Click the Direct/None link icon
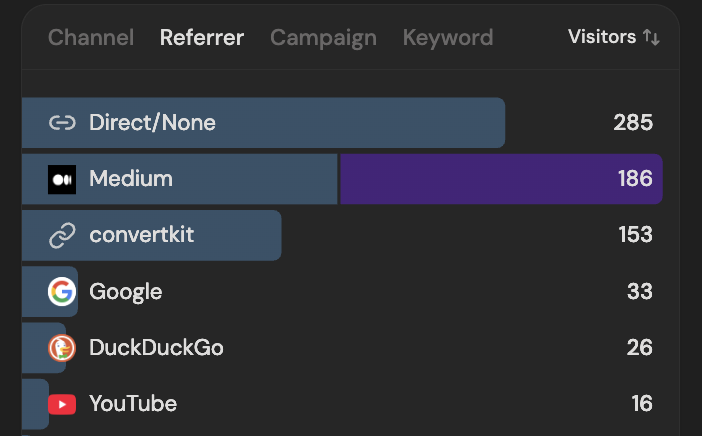The width and height of the screenshot is (702, 436). pos(62,123)
